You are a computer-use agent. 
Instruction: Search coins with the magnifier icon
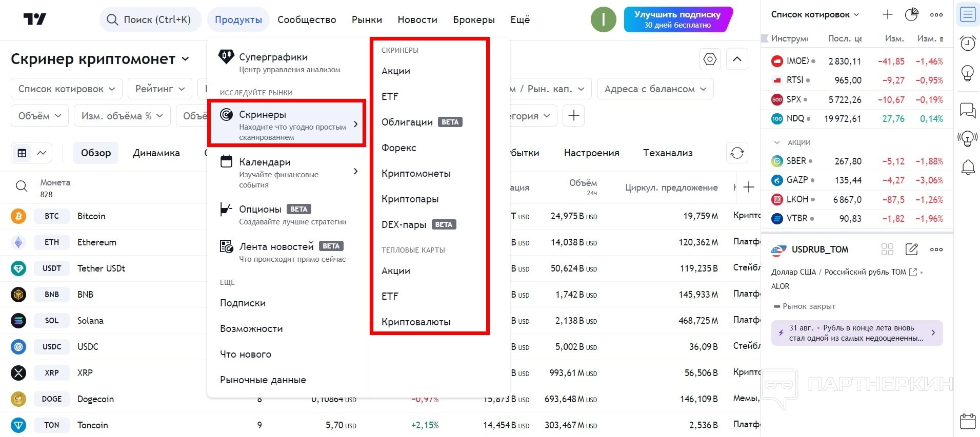tap(22, 186)
